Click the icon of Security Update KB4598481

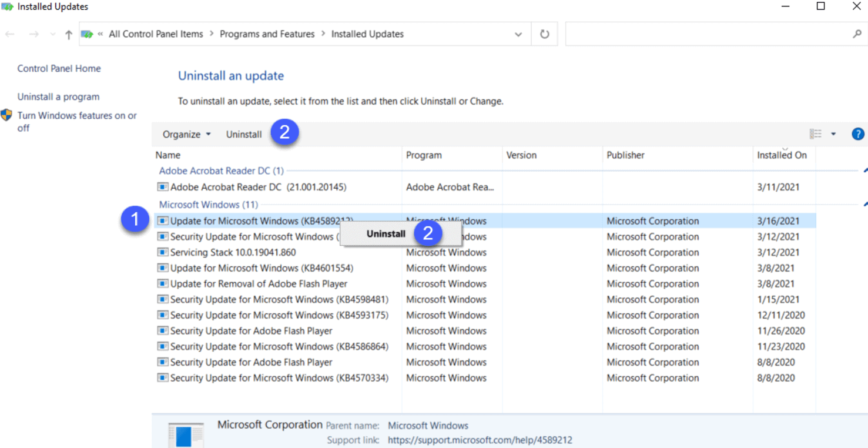(163, 299)
